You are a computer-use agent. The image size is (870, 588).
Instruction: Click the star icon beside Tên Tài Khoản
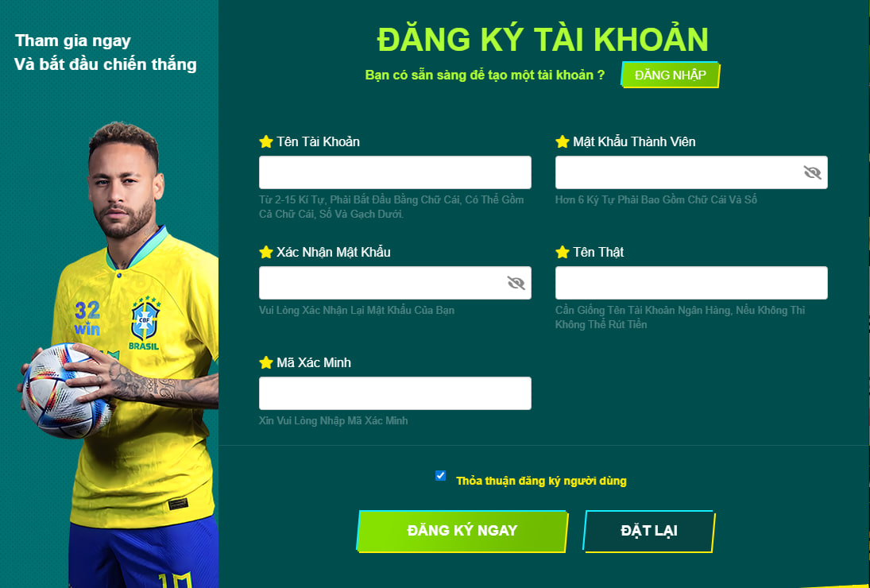point(266,141)
